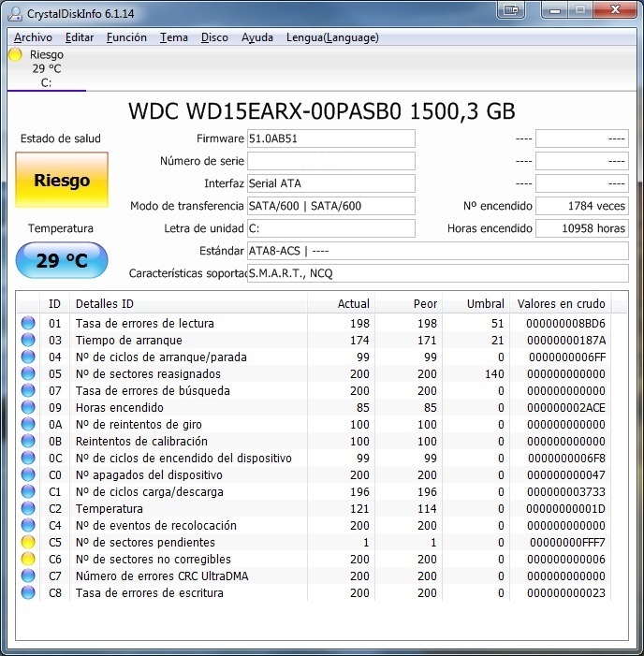644x656 pixels.
Task: Click the ID column header
Action: point(55,304)
